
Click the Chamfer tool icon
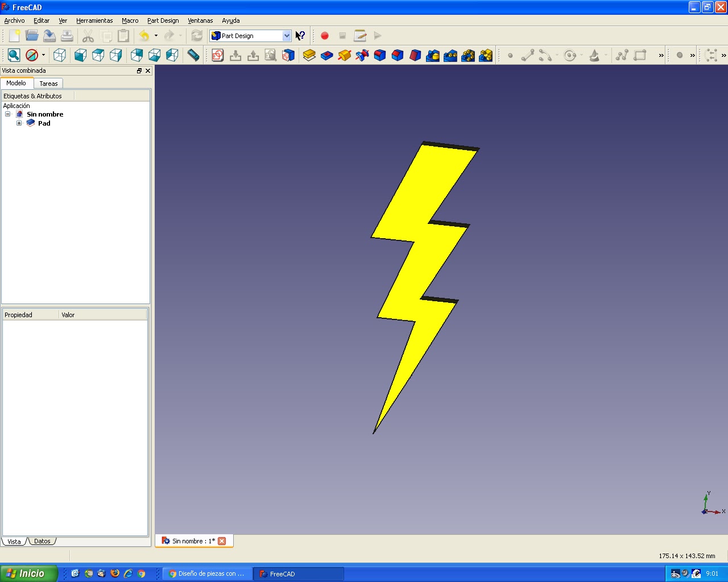point(398,55)
